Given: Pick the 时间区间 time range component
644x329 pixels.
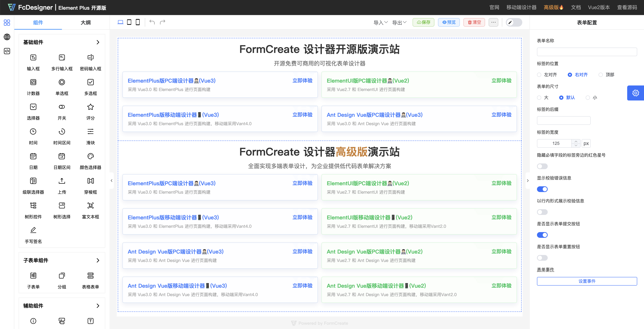Looking at the screenshot, I should (62, 137).
